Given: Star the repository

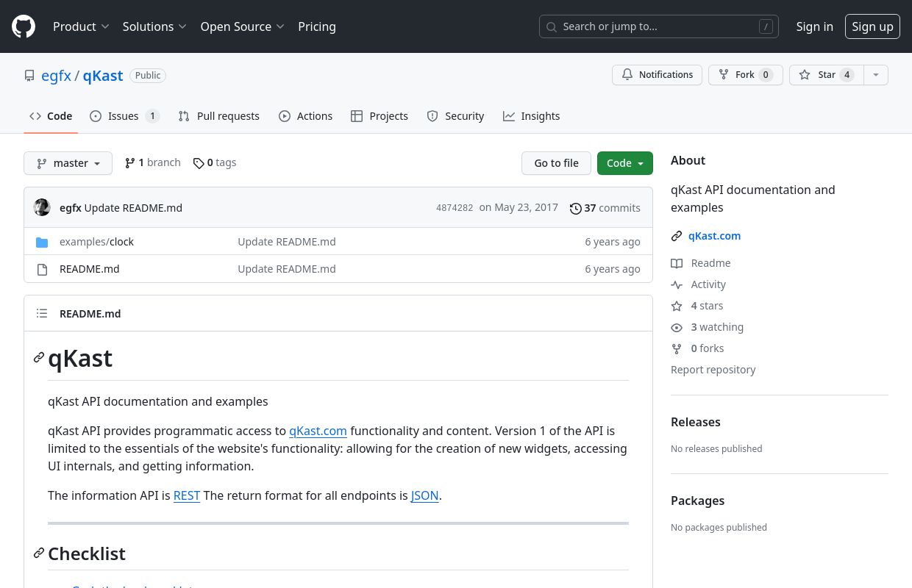Looking at the screenshot, I should click(x=826, y=75).
